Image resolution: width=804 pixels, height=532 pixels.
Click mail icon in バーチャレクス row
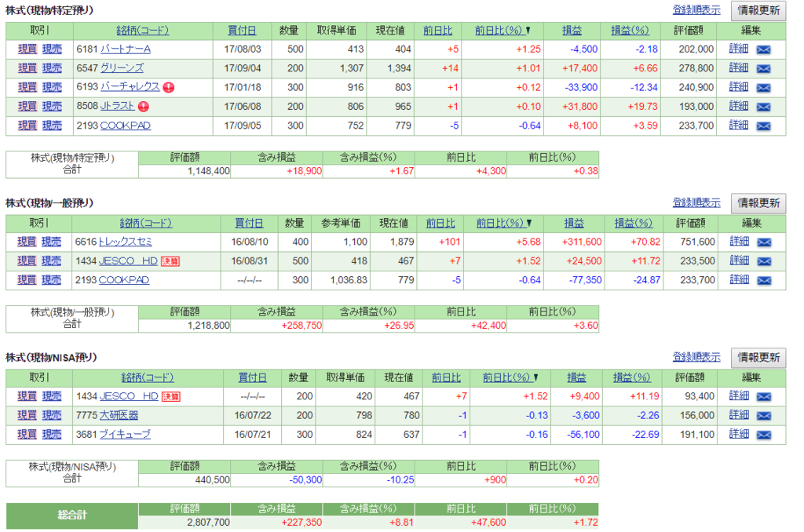pos(763,88)
